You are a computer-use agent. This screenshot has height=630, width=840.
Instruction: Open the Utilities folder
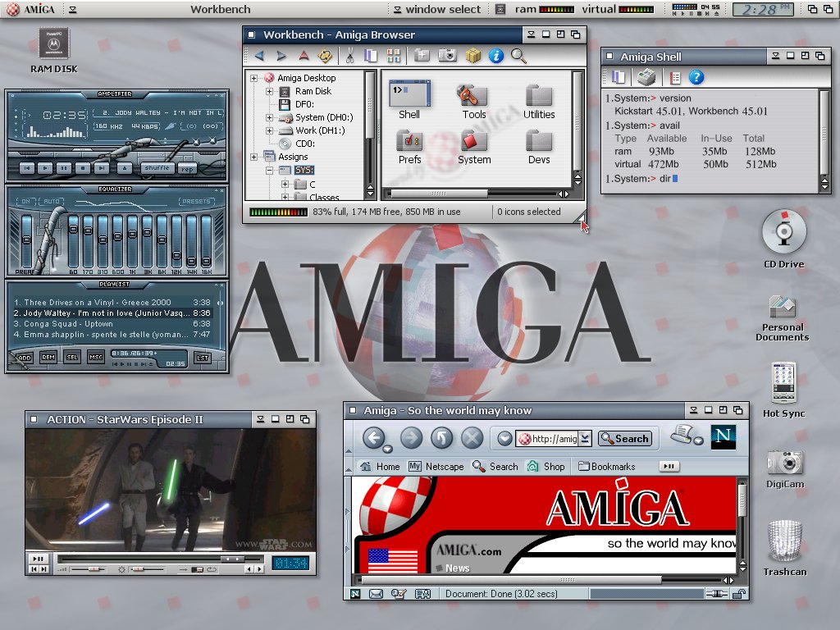click(539, 102)
